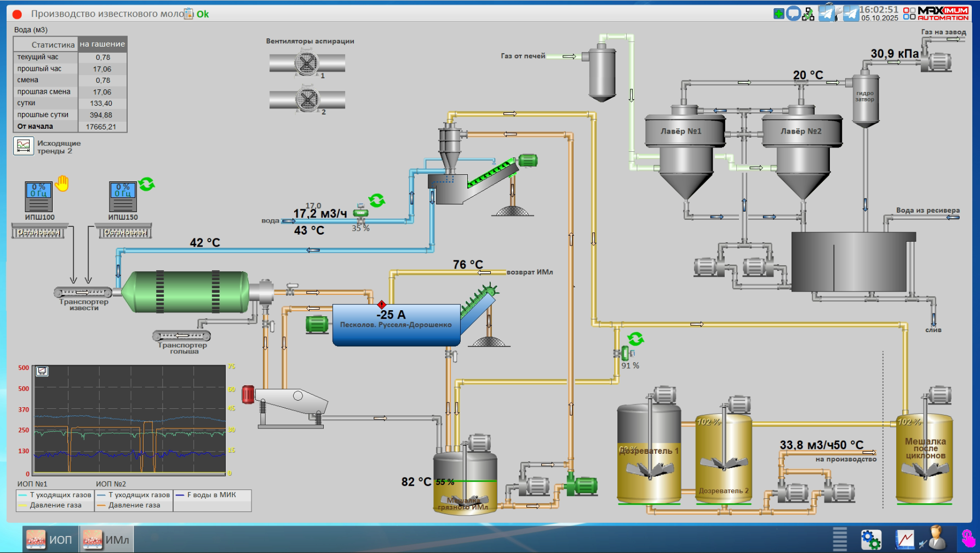980x553 pixels.
Task: Click the на гашение column header
Action: [x=102, y=44]
